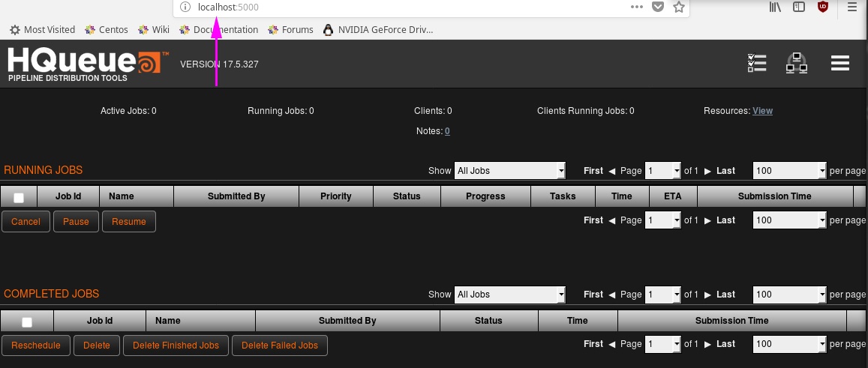Viewport: 868px width, 368px height.
Task: Click the HQueue logo
Action: click(x=88, y=64)
